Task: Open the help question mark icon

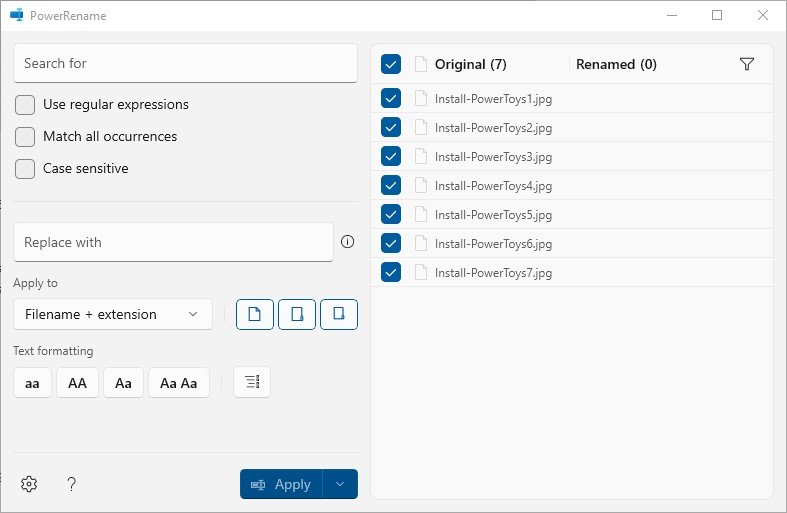Action: (x=71, y=484)
